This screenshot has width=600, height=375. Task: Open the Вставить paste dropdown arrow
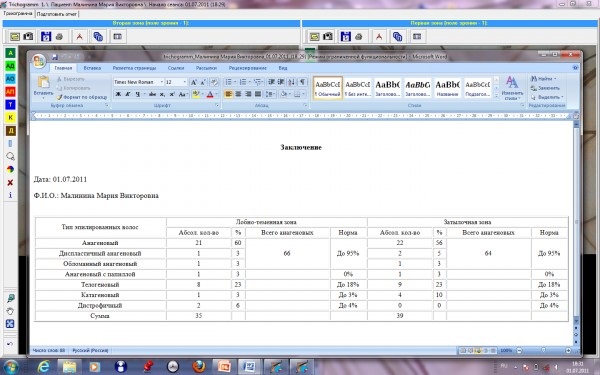43,98
